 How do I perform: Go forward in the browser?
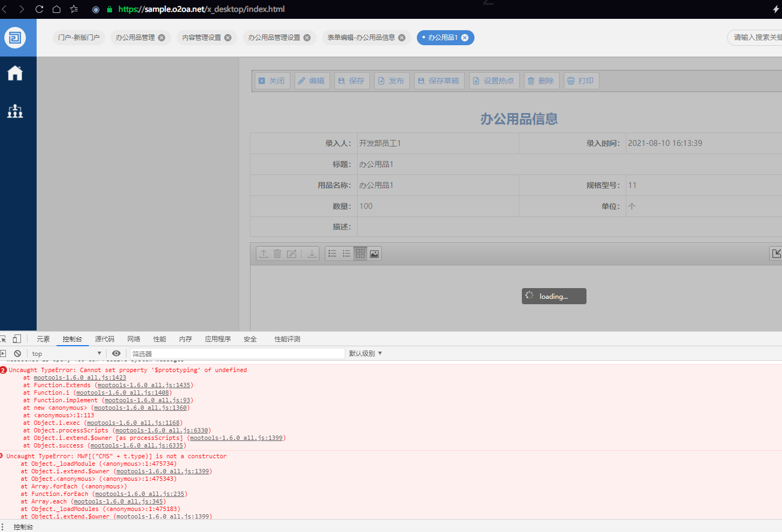tap(22, 9)
